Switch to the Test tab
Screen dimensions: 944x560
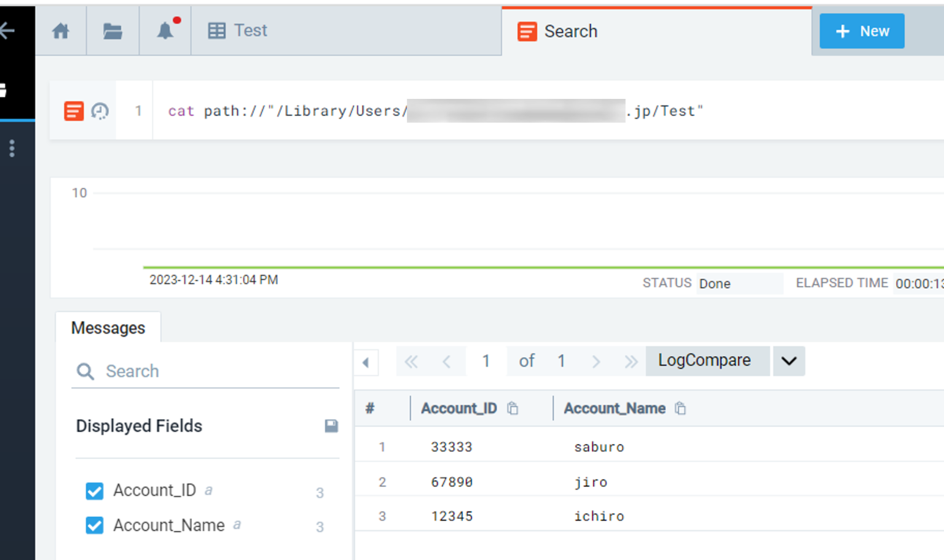click(x=249, y=30)
